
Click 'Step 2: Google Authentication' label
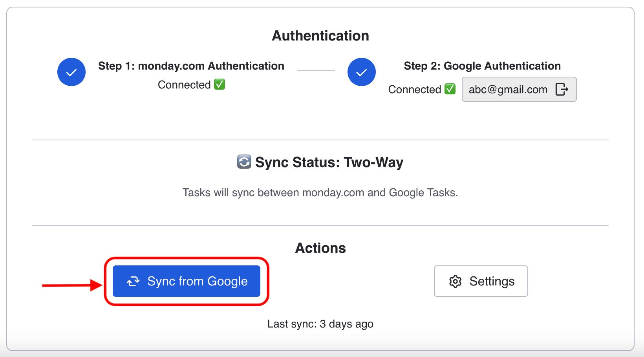pos(482,66)
